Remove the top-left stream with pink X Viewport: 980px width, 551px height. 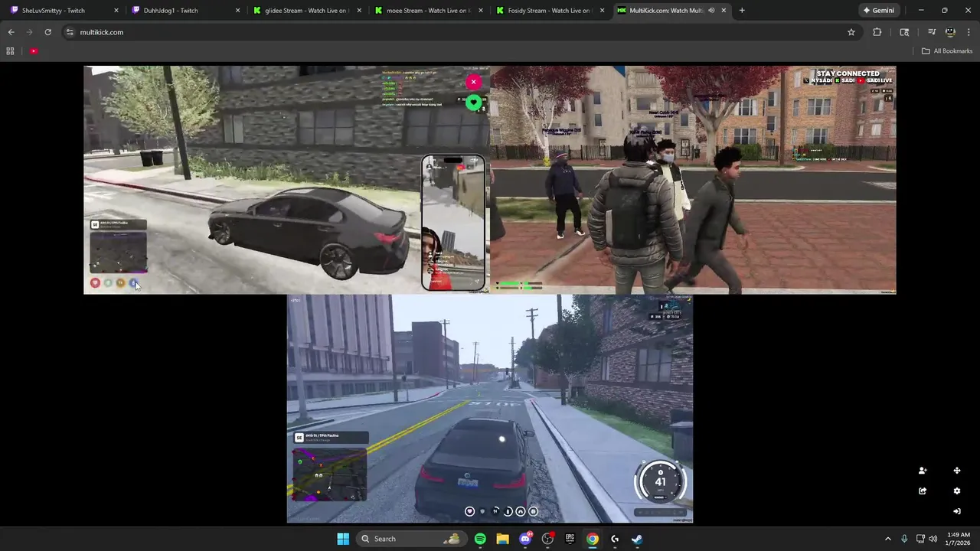[x=473, y=82]
